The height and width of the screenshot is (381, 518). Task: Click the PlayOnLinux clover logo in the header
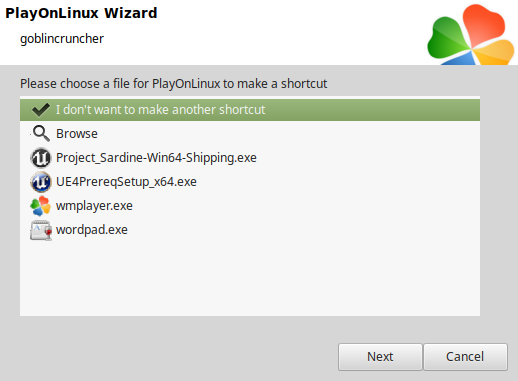[471, 35]
